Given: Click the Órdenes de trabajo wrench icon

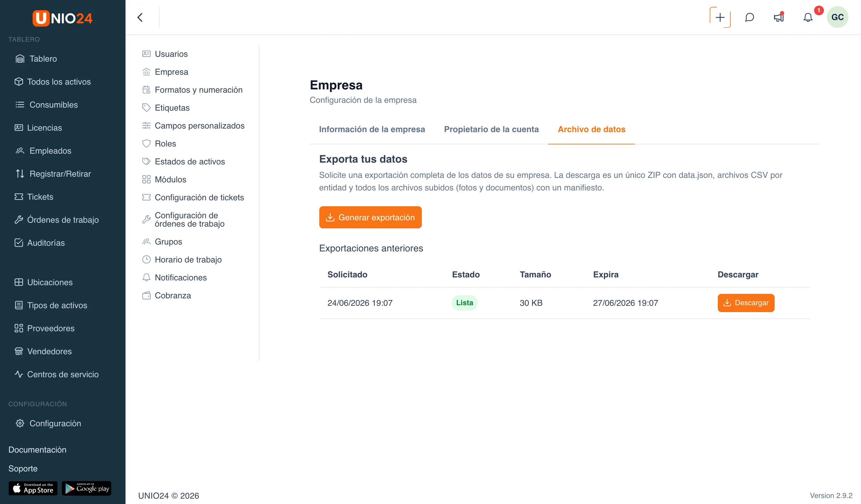Looking at the screenshot, I should pos(19,220).
